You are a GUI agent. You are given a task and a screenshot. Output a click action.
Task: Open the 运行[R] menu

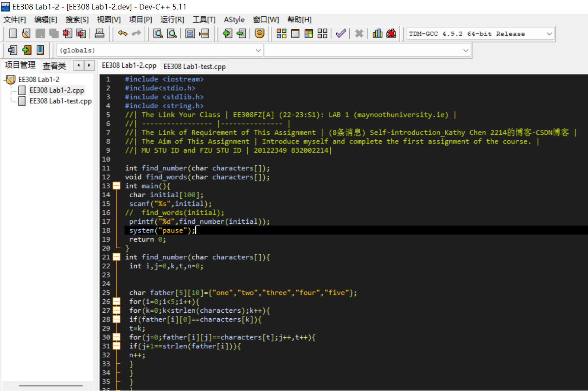pyautogui.click(x=172, y=20)
